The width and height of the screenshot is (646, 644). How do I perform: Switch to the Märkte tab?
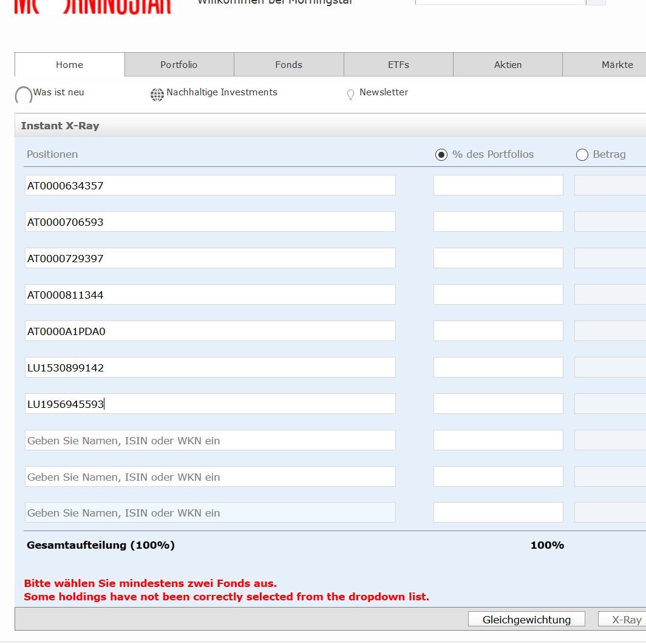point(604,65)
